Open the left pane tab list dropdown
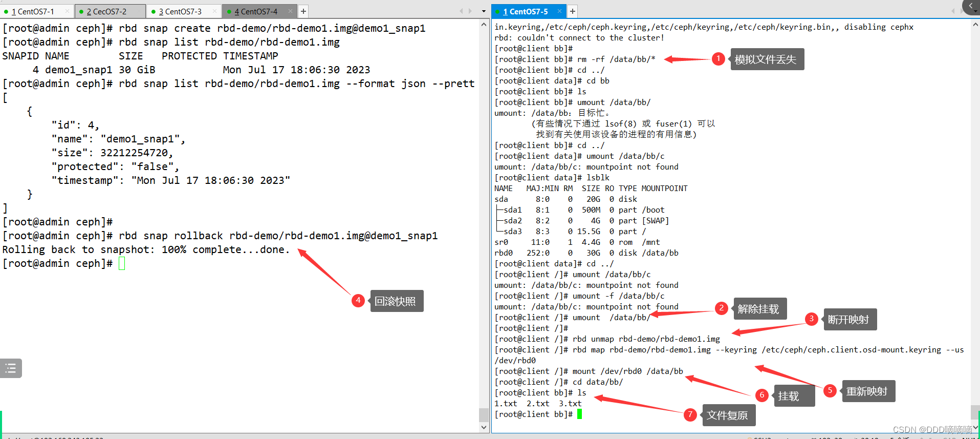Viewport: 980px width, 439px height. (484, 11)
